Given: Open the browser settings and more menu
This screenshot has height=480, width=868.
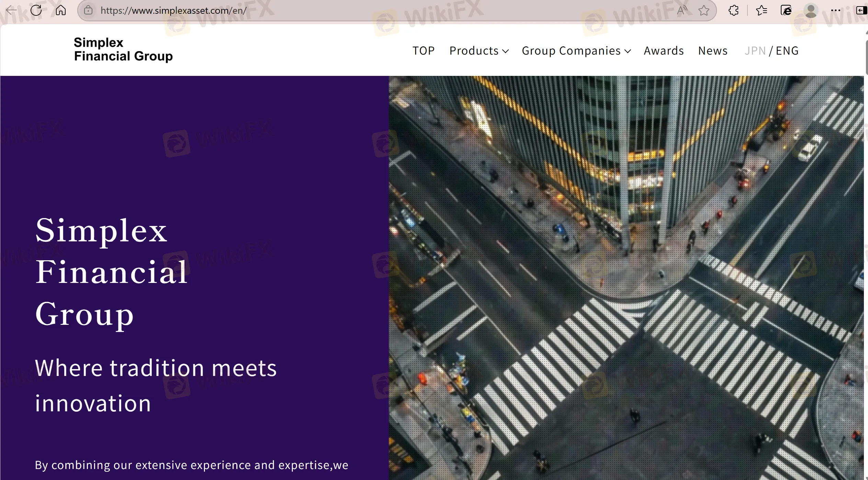Looking at the screenshot, I should tap(836, 10).
